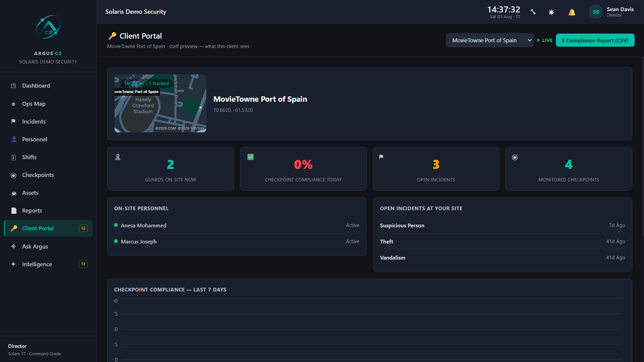
Task: Click the 3 open incidents value
Action: point(436,165)
